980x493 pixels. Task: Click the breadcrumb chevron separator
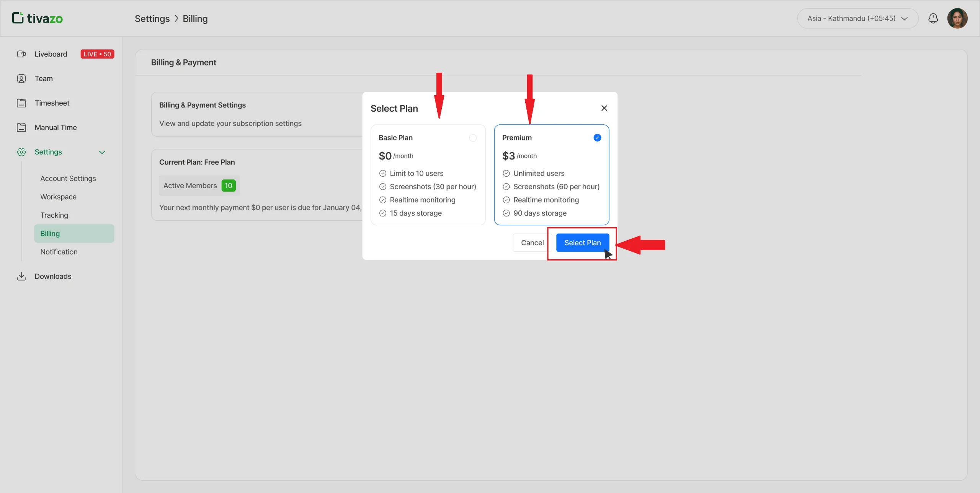coord(176,19)
